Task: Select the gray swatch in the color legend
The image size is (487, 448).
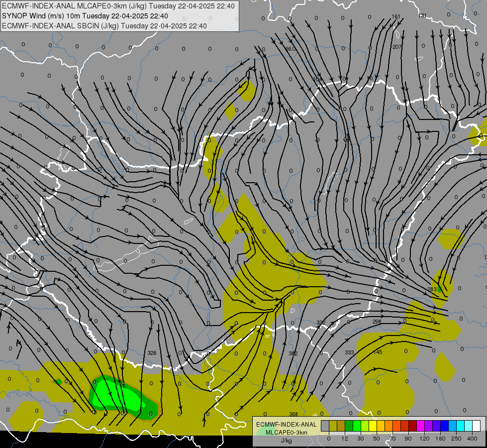Action: point(325,426)
